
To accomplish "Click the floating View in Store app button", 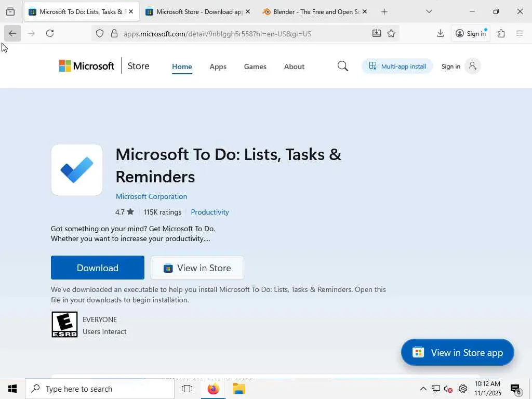I will point(457,353).
